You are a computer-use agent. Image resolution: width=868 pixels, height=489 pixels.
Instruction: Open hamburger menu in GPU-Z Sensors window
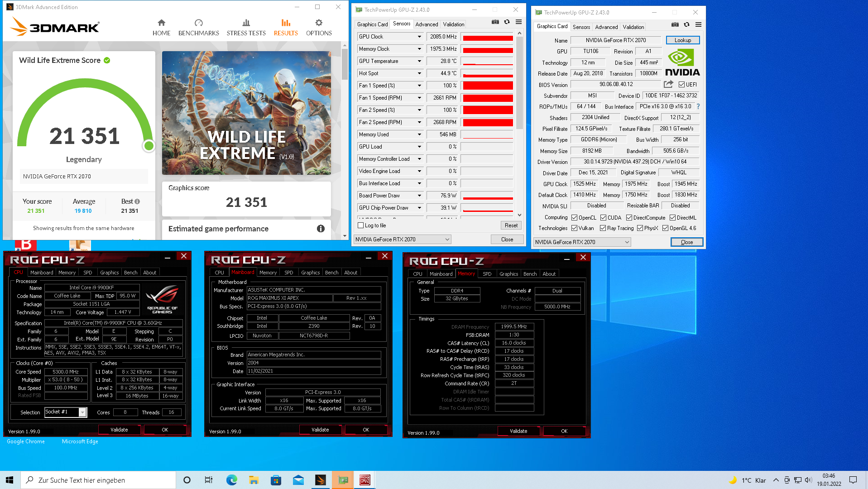(518, 22)
